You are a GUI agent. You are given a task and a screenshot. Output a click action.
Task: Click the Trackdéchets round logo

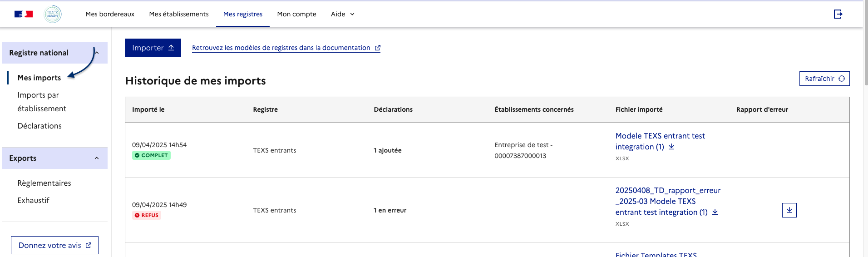click(53, 14)
